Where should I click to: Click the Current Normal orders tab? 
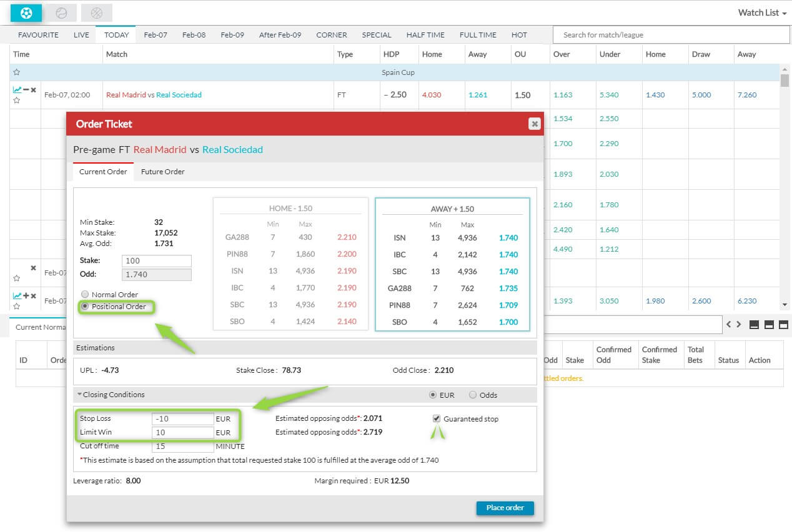point(41,327)
